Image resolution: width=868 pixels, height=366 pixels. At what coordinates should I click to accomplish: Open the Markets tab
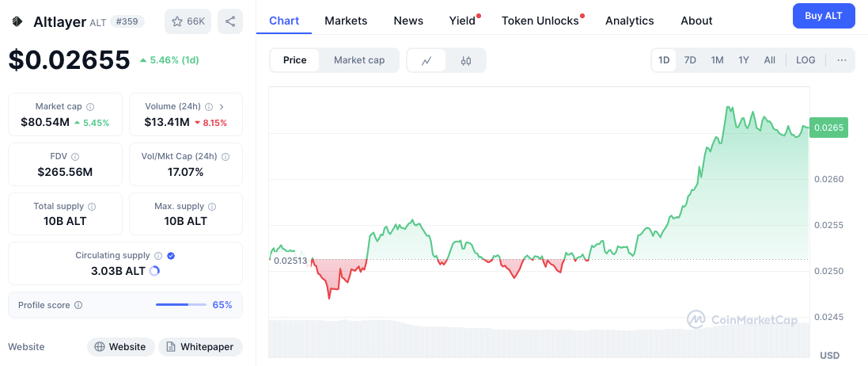click(346, 21)
